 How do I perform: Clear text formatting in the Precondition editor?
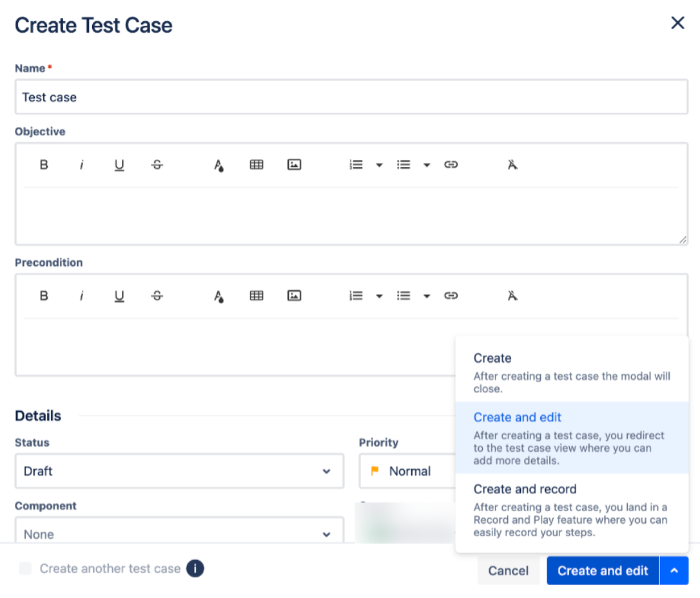511,296
